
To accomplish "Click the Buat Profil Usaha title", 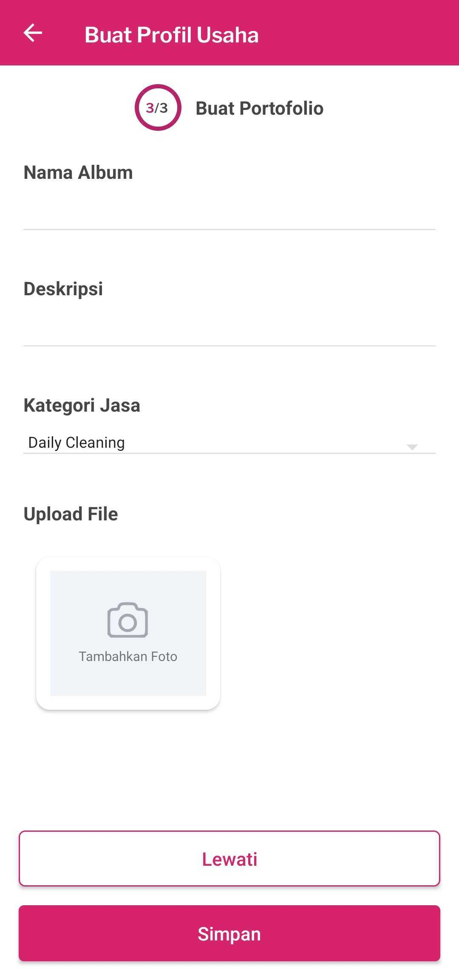I will point(171,35).
